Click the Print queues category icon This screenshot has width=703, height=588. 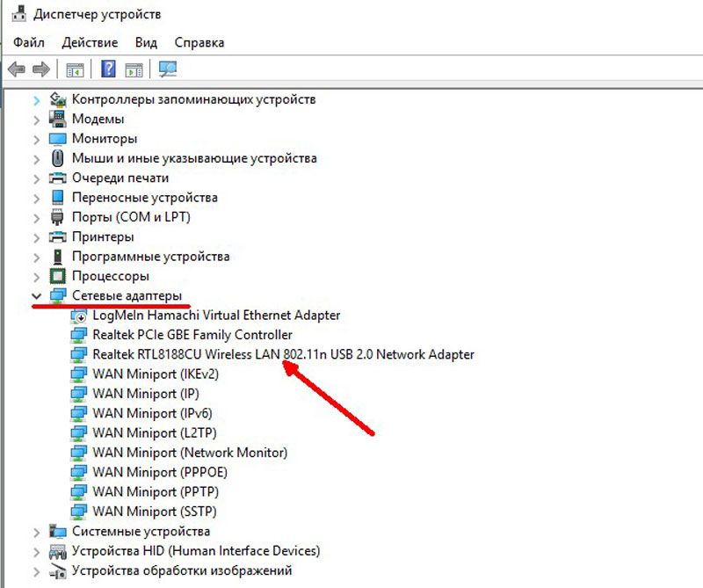(x=57, y=178)
